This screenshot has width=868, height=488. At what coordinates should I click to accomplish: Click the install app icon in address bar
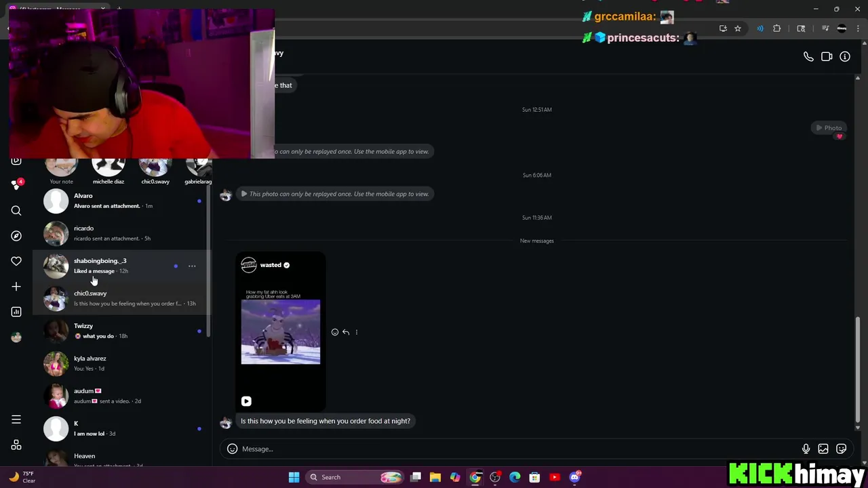pyautogui.click(x=723, y=28)
